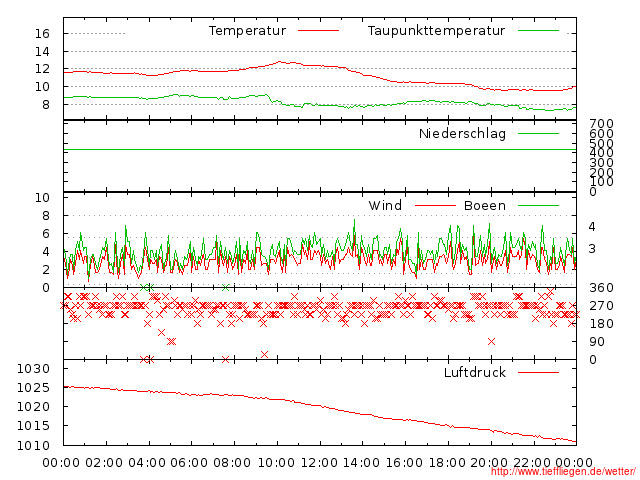Click the 02:00 time axis label
Image resolution: width=640 pixels, height=480 pixels.
[104, 463]
